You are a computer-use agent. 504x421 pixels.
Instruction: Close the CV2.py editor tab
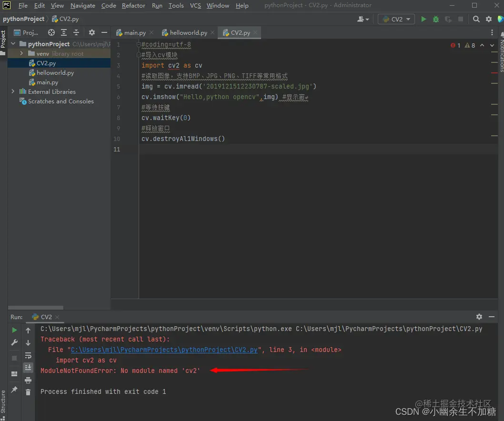pyautogui.click(x=255, y=33)
